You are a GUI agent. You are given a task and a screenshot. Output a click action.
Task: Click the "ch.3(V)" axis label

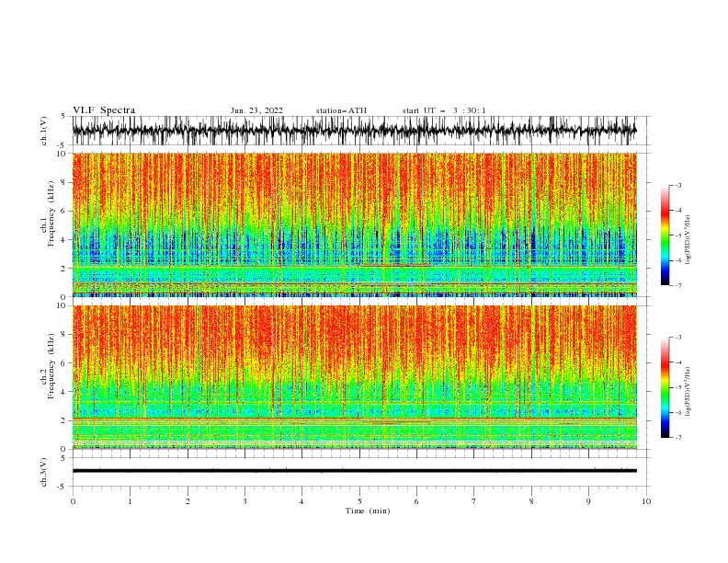pos(44,472)
